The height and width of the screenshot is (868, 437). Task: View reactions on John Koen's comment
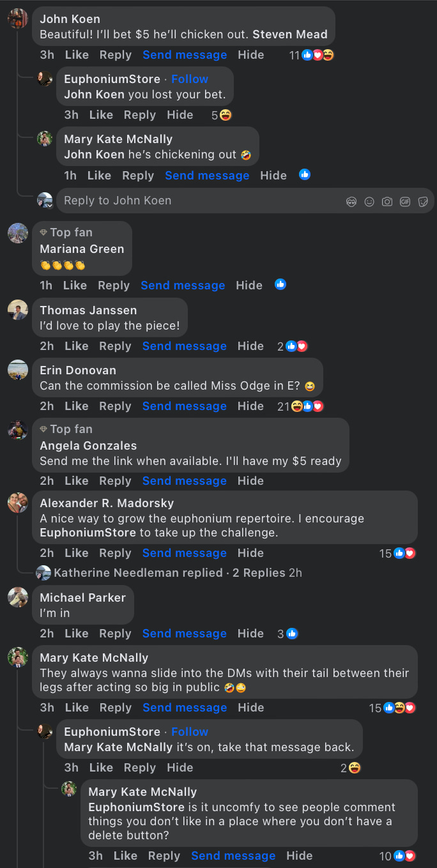pos(312,55)
